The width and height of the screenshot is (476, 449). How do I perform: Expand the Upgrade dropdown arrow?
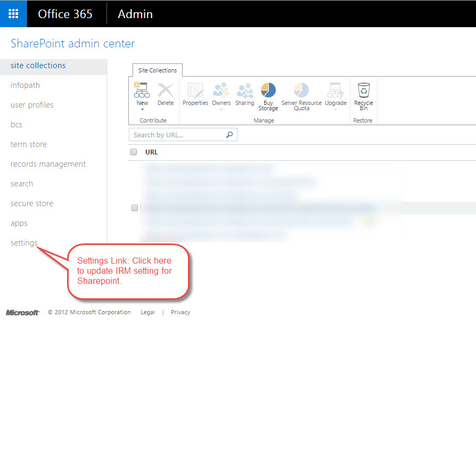tap(335, 109)
